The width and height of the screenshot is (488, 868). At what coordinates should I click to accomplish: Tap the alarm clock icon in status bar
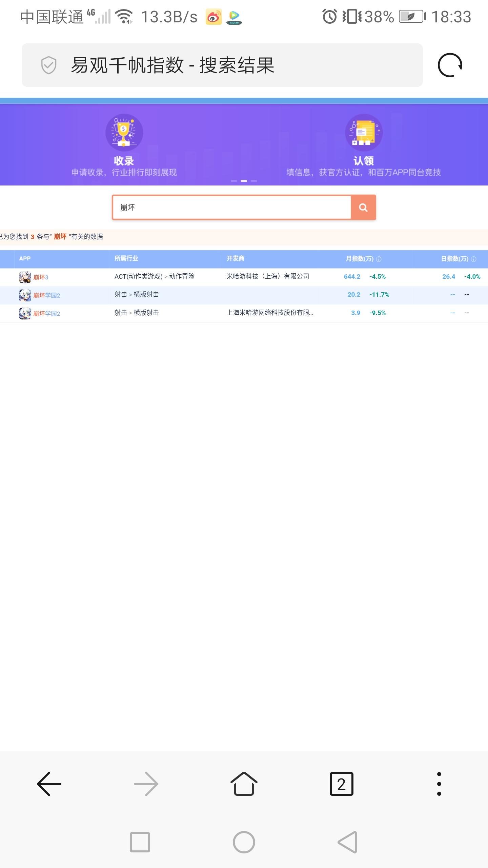330,17
